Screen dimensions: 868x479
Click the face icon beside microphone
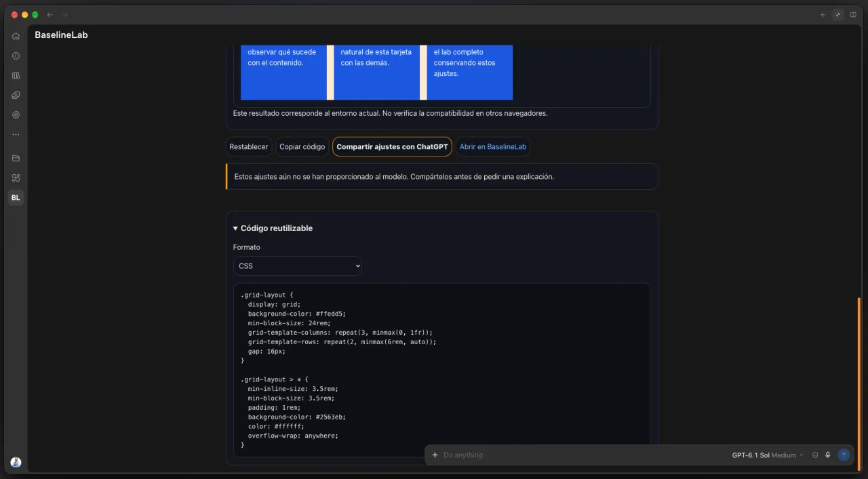click(815, 455)
